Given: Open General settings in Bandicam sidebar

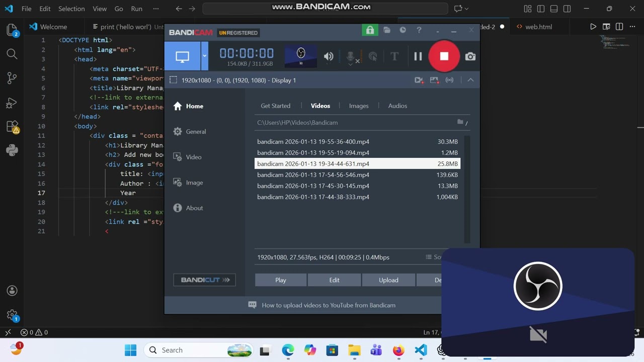Looking at the screenshot, I should 189,132.
